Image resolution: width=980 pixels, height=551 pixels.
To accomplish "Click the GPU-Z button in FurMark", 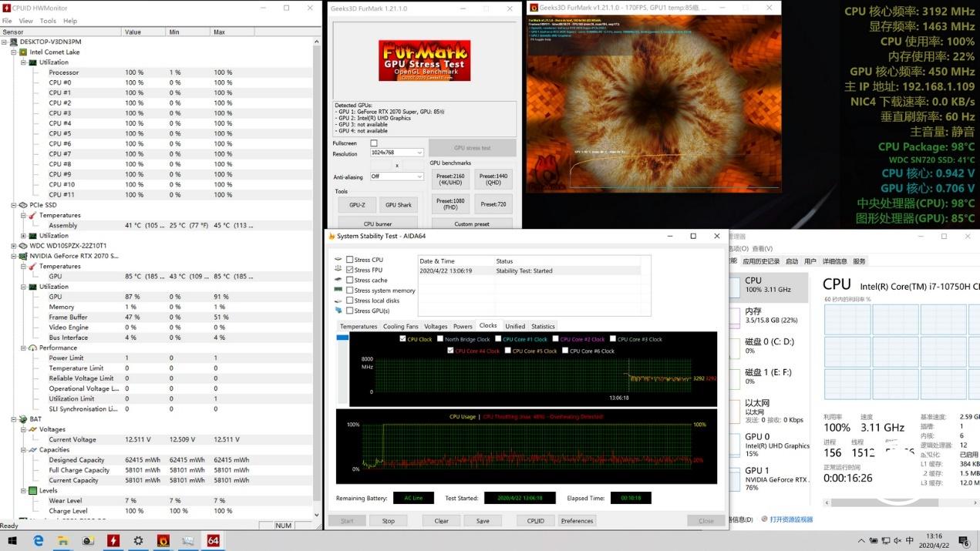I will pos(356,205).
